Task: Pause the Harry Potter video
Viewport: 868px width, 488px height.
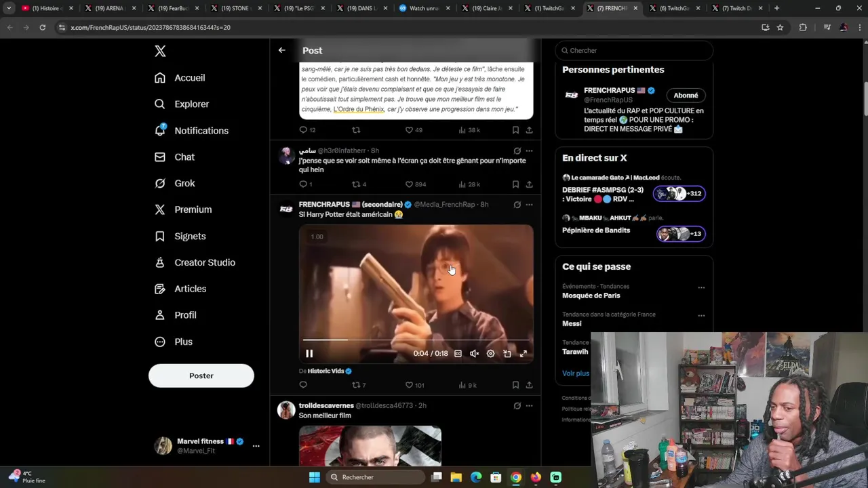Action: coord(309,353)
